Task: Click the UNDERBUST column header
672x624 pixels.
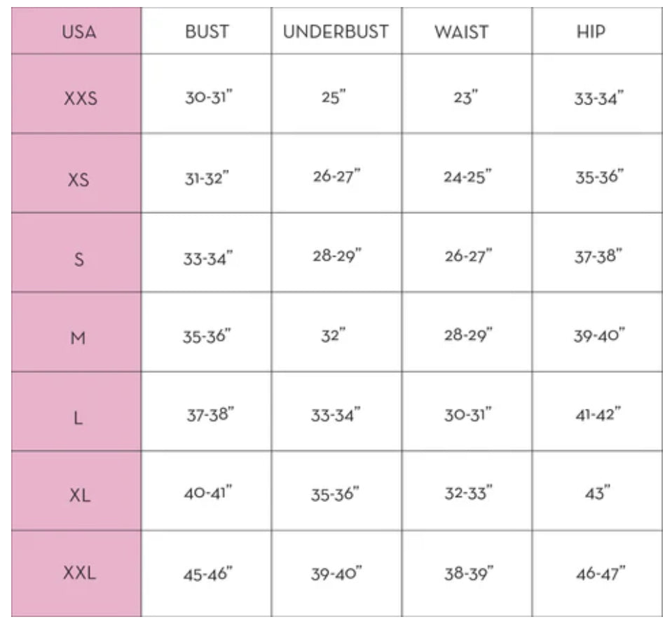Action: (x=335, y=32)
